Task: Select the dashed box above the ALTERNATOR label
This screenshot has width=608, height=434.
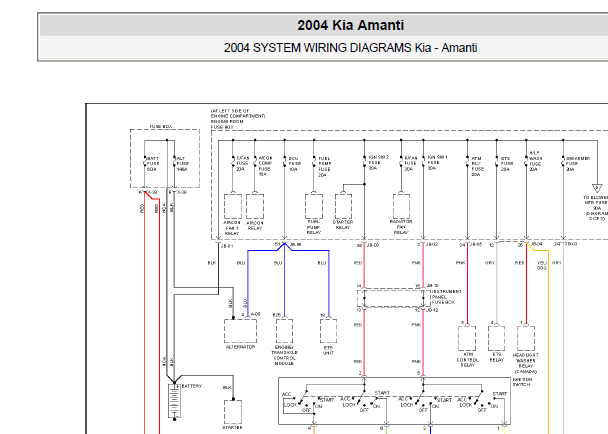Action: pos(240,331)
